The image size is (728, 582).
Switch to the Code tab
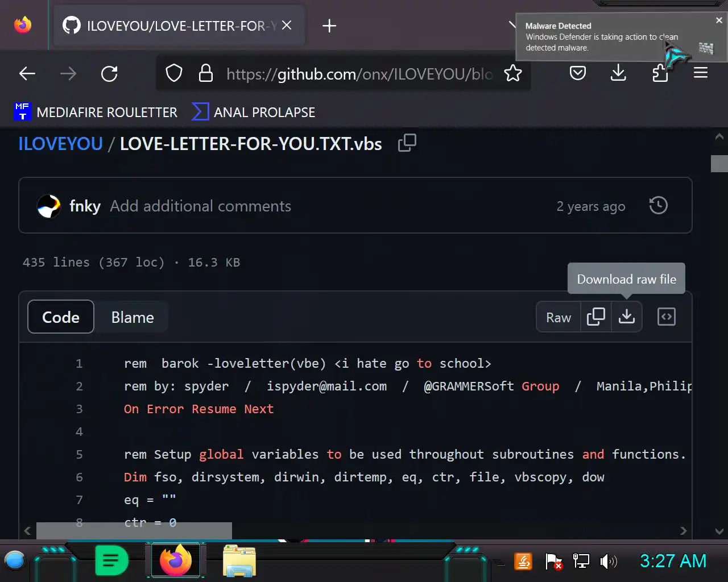point(61,317)
